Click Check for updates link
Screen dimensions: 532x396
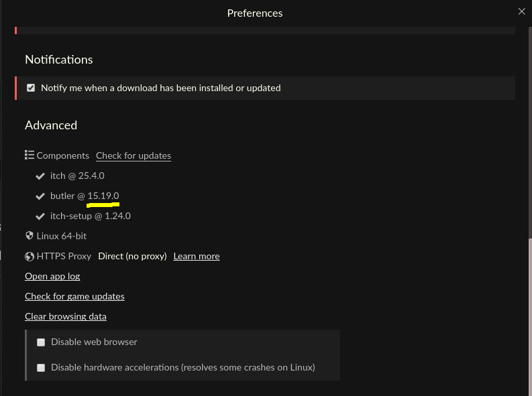click(134, 156)
